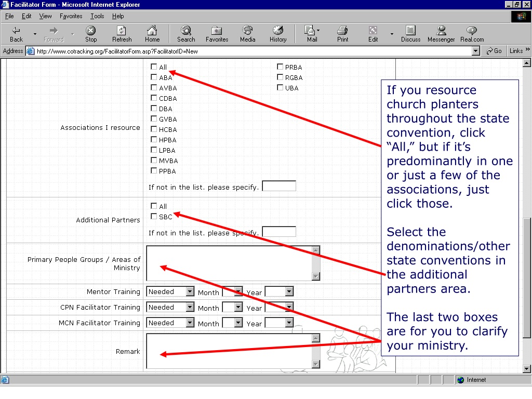Click the Forward toolbar icon

point(54,34)
